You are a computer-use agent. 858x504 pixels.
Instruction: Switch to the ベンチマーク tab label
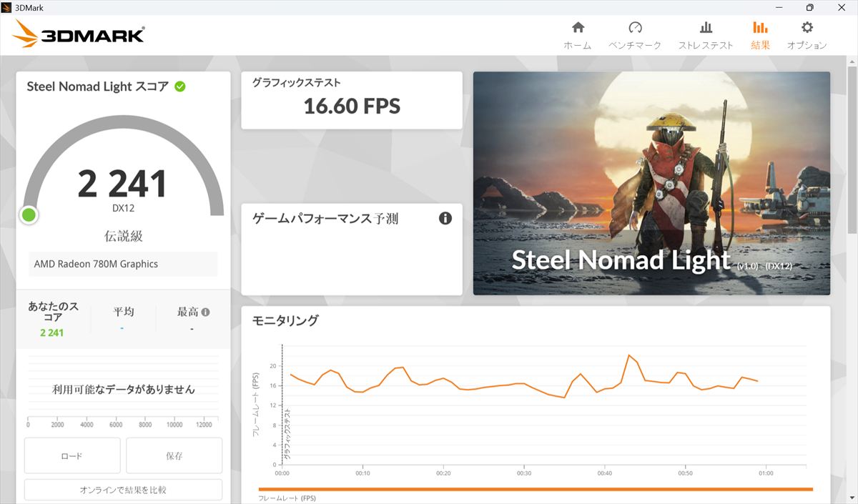coord(635,45)
